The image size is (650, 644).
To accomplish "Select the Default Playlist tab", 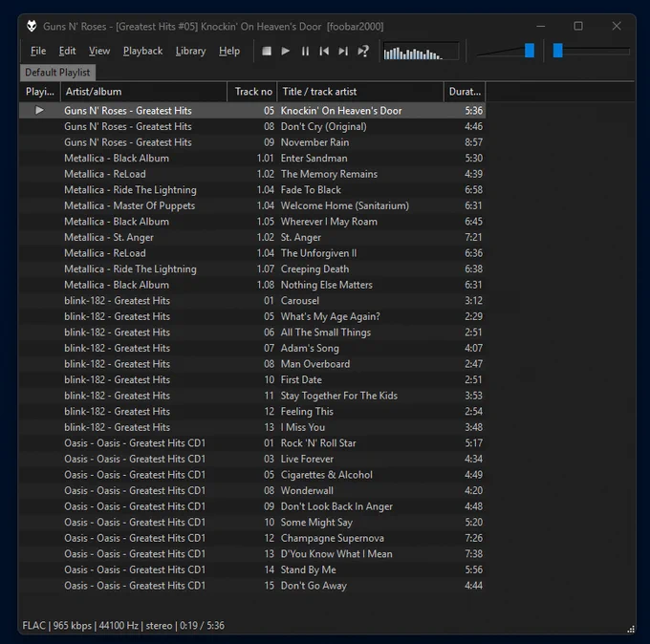I will (x=57, y=72).
